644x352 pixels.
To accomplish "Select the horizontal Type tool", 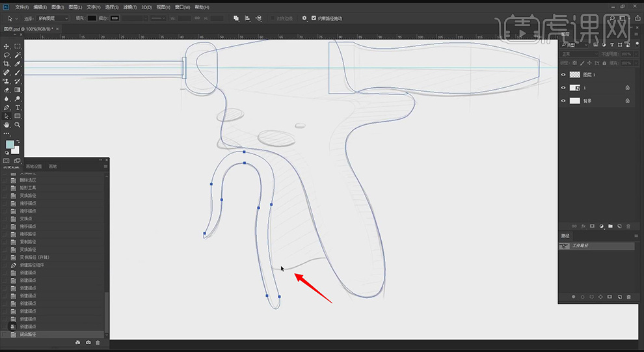I will coord(18,107).
